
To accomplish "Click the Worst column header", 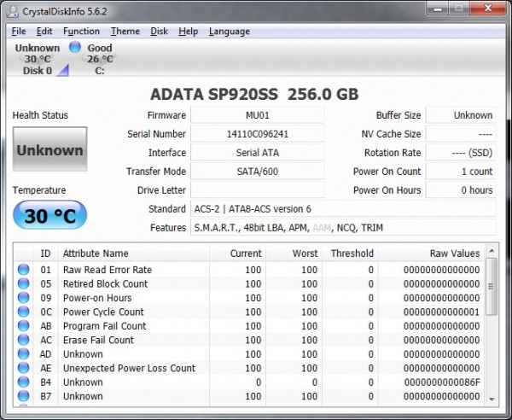I will (294, 254).
